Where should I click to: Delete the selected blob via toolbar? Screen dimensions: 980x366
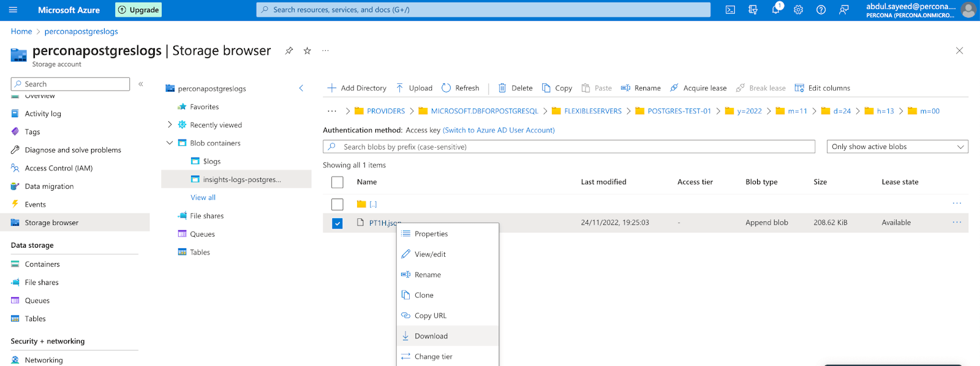pos(515,88)
